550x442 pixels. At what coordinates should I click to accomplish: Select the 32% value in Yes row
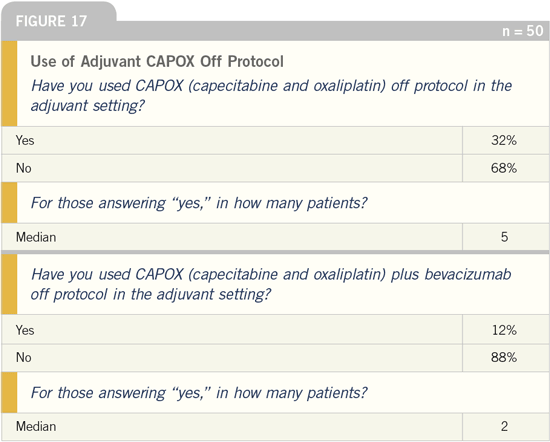(x=504, y=140)
